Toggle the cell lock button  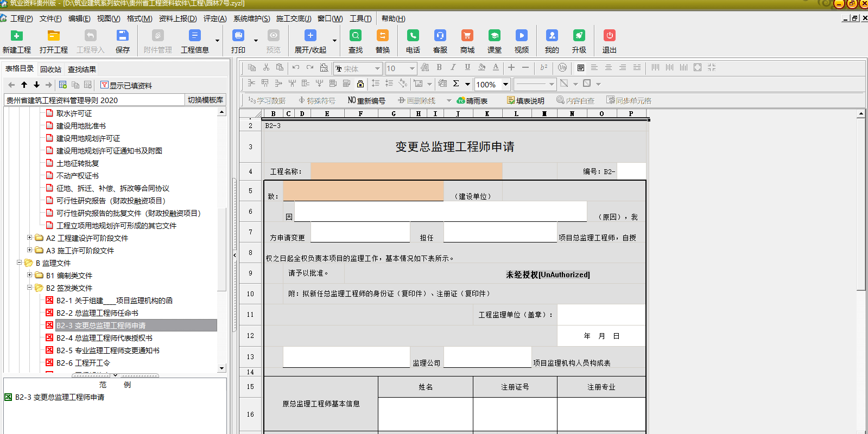click(360, 84)
